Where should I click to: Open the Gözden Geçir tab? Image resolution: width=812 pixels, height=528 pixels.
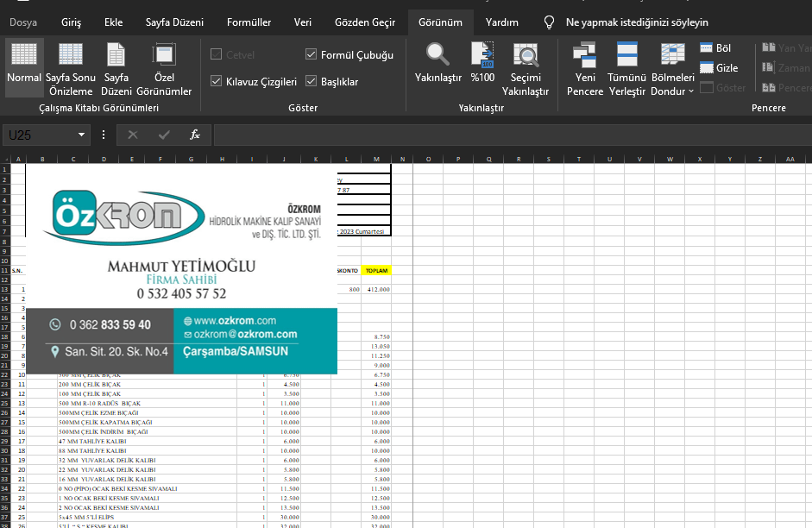(x=365, y=22)
